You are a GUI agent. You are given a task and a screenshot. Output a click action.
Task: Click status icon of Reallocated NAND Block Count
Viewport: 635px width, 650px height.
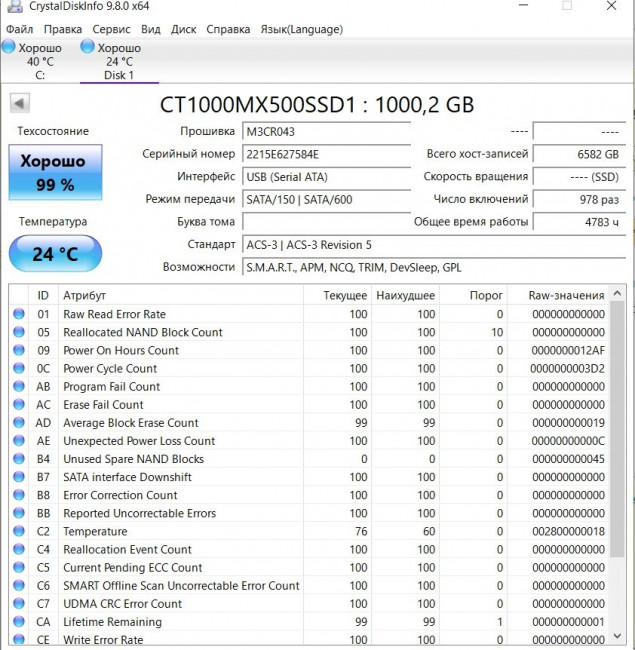click(19, 332)
